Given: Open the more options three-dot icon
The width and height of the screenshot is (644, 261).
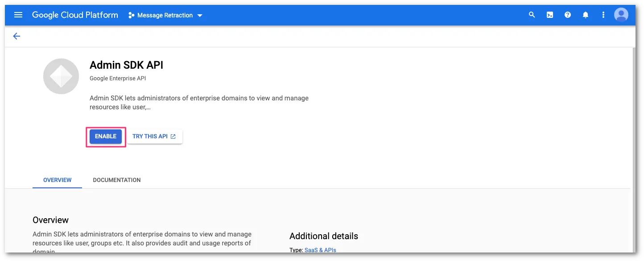Looking at the screenshot, I should 603,15.
